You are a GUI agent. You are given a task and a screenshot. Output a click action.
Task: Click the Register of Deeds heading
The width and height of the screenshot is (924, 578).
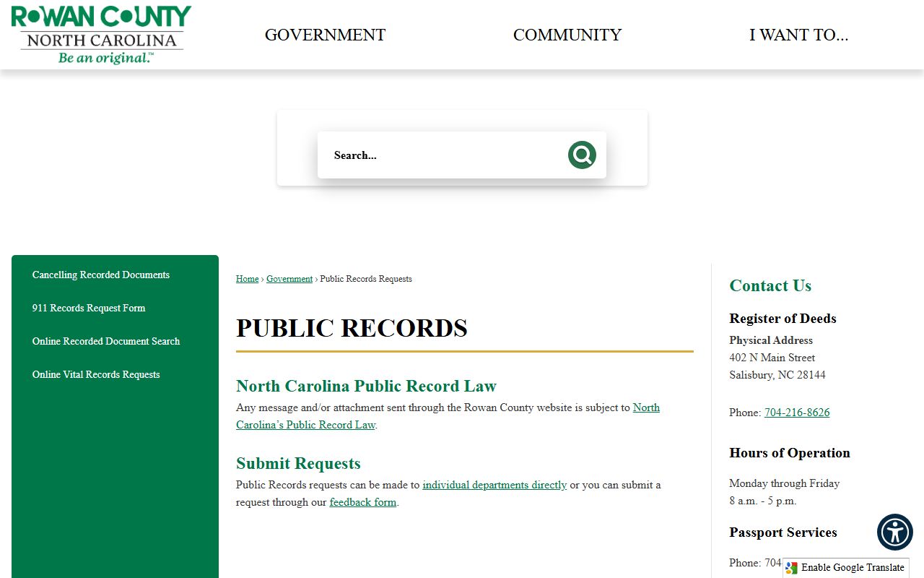(x=783, y=319)
